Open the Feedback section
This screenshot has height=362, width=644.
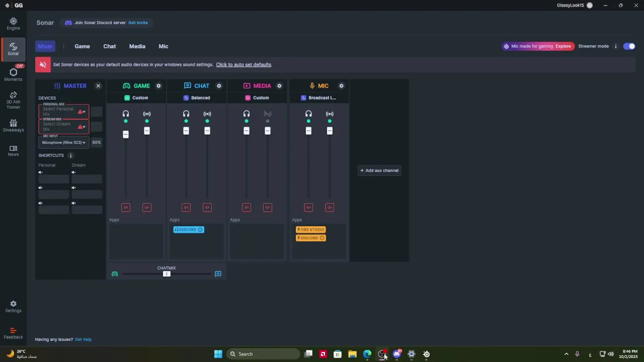point(13,333)
